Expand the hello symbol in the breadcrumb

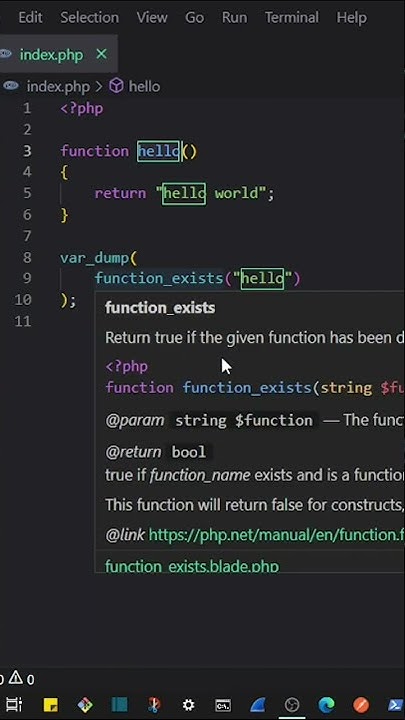135,86
